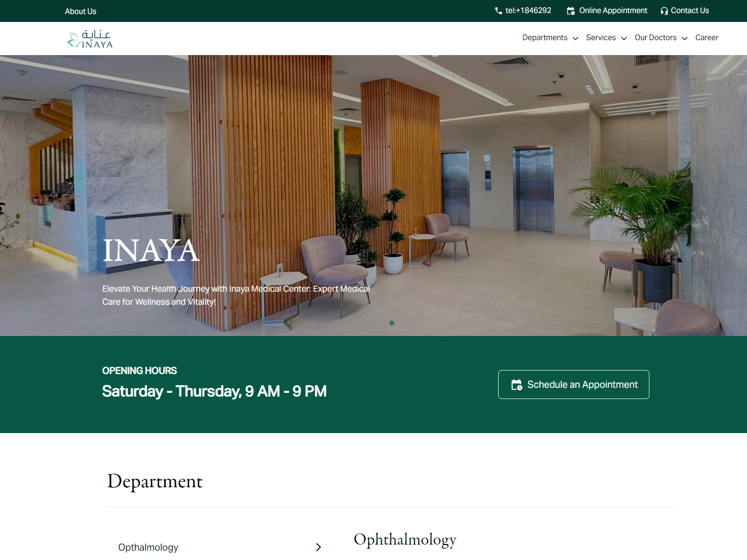The height and width of the screenshot is (560, 747).
Task: Click the chevron arrow next to Opthalmology
Action: (320, 547)
